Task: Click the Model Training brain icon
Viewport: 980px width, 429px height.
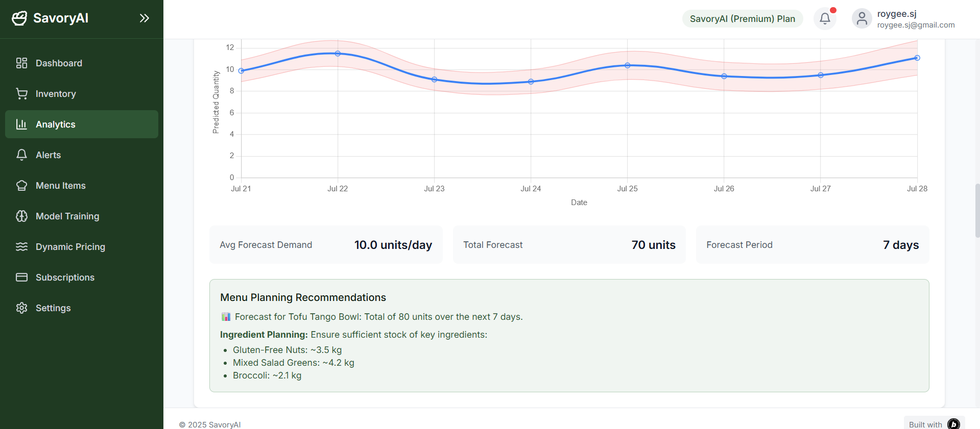Action: (x=21, y=216)
